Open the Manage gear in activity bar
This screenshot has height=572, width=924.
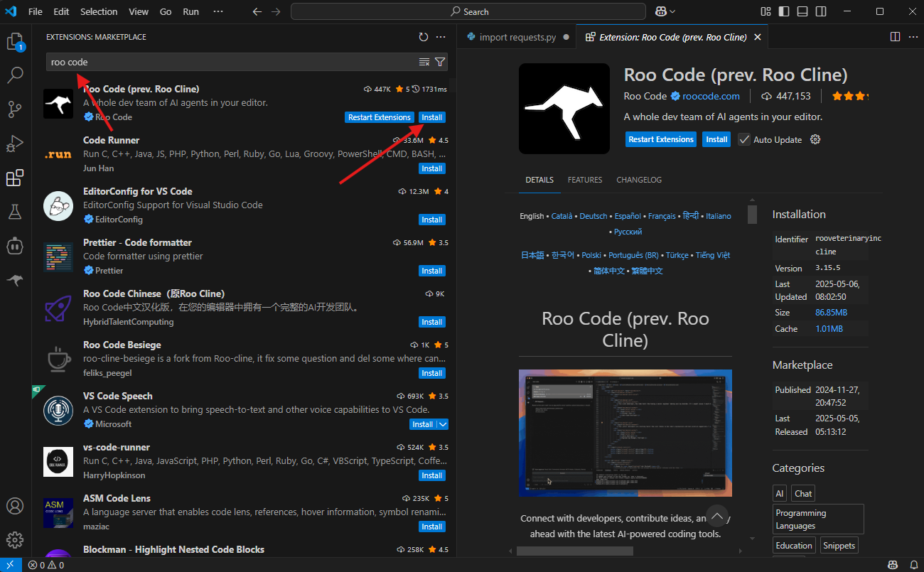(15, 540)
